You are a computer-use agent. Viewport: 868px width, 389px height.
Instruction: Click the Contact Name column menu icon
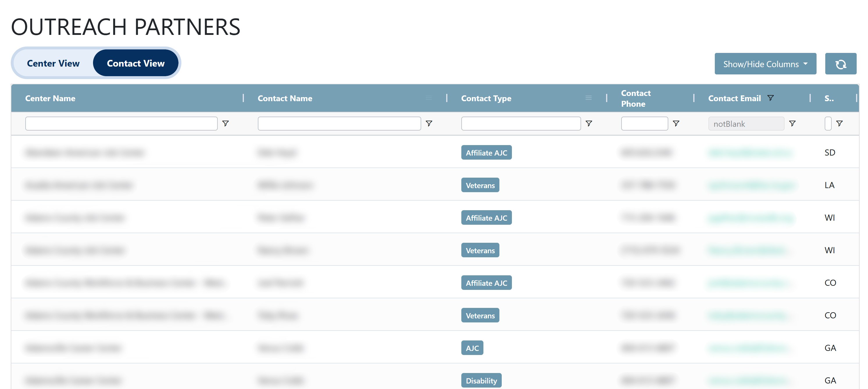click(x=428, y=98)
